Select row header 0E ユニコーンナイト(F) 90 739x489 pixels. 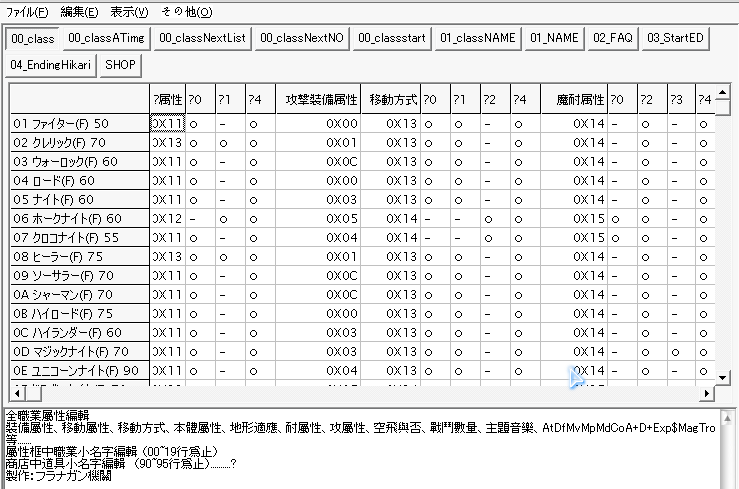point(80,370)
